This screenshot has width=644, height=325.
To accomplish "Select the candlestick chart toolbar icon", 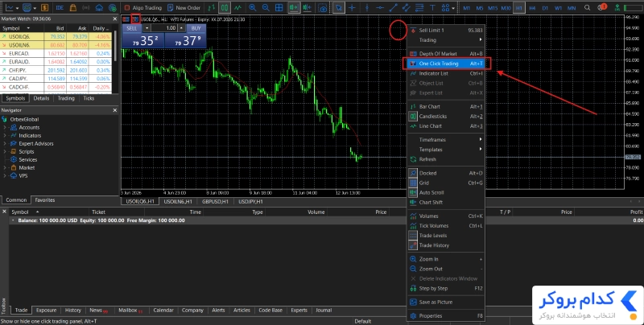I will [x=225, y=8].
